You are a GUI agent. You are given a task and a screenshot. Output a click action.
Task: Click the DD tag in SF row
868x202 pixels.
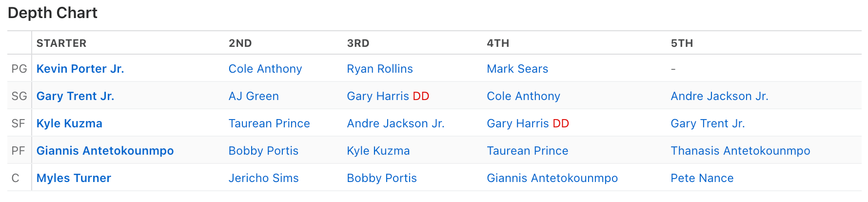[561, 123]
